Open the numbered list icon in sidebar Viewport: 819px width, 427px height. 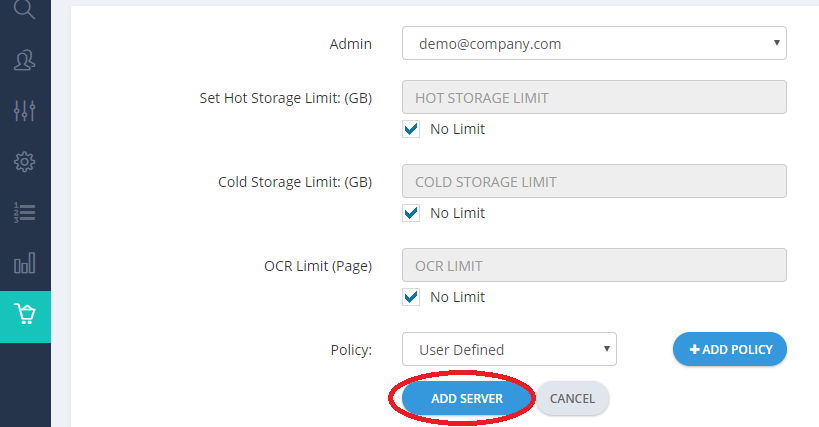pyautogui.click(x=25, y=212)
